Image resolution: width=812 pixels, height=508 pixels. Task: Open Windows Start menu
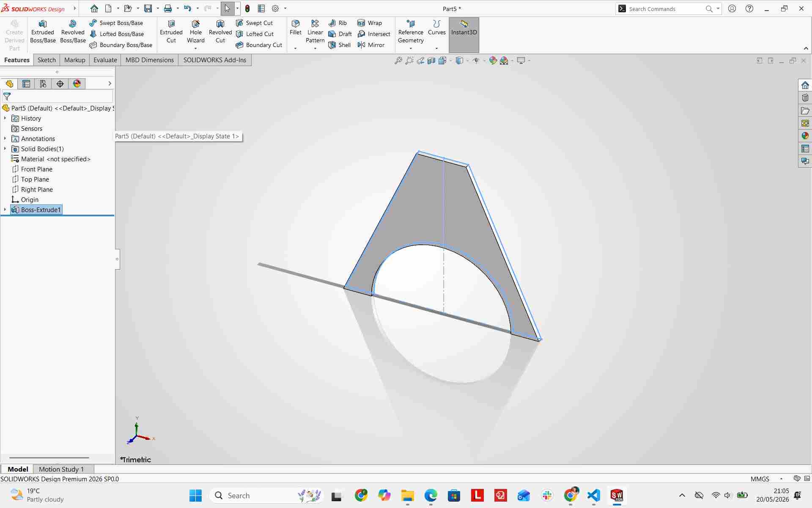click(195, 495)
